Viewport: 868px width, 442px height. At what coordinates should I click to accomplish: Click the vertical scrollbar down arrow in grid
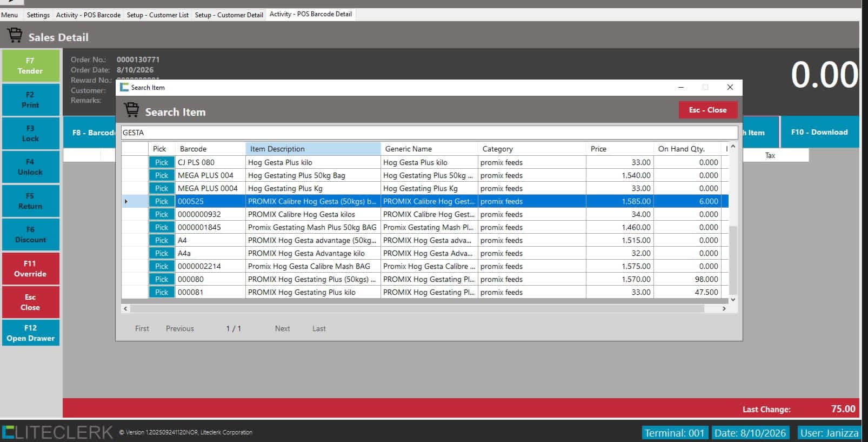click(733, 299)
